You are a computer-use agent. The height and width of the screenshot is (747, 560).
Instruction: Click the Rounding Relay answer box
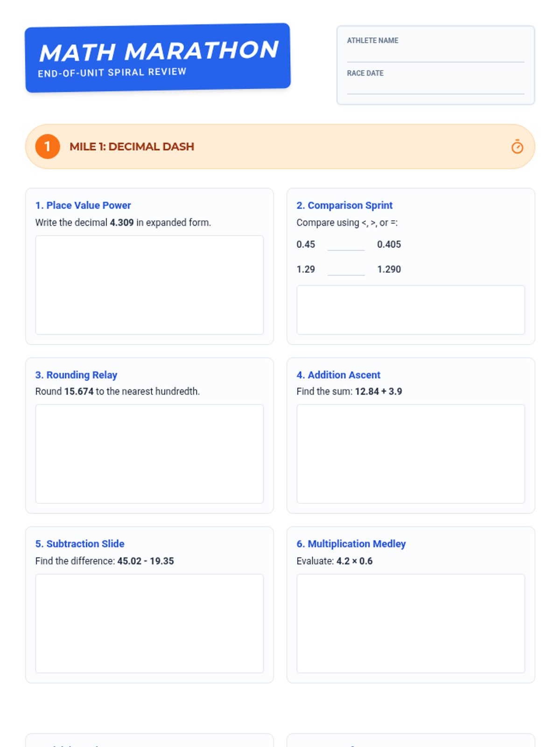(149, 454)
